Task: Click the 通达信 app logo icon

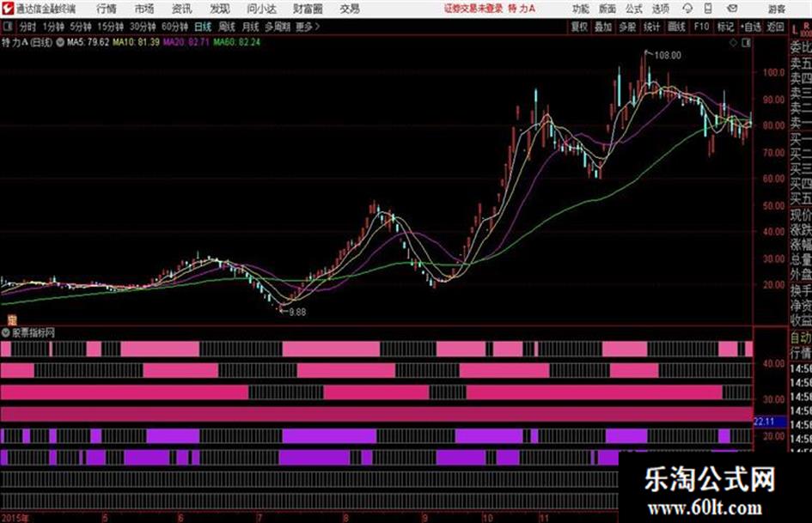Action: [8, 9]
